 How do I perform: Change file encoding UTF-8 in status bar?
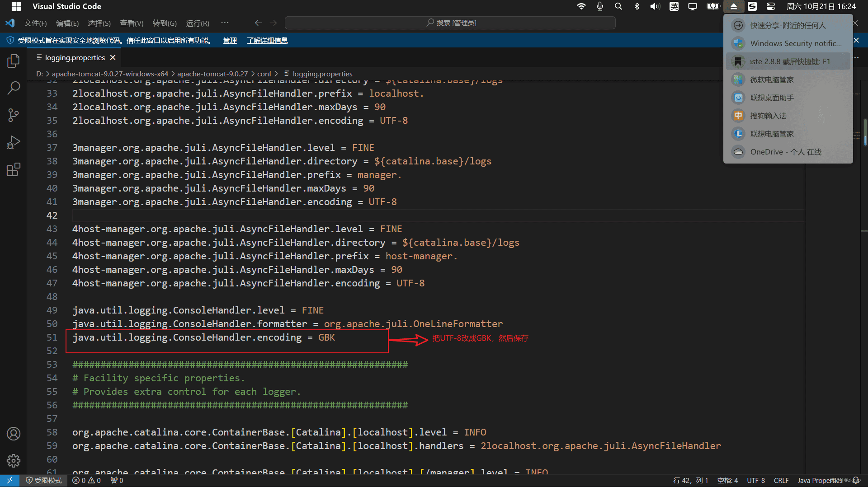tap(756, 480)
